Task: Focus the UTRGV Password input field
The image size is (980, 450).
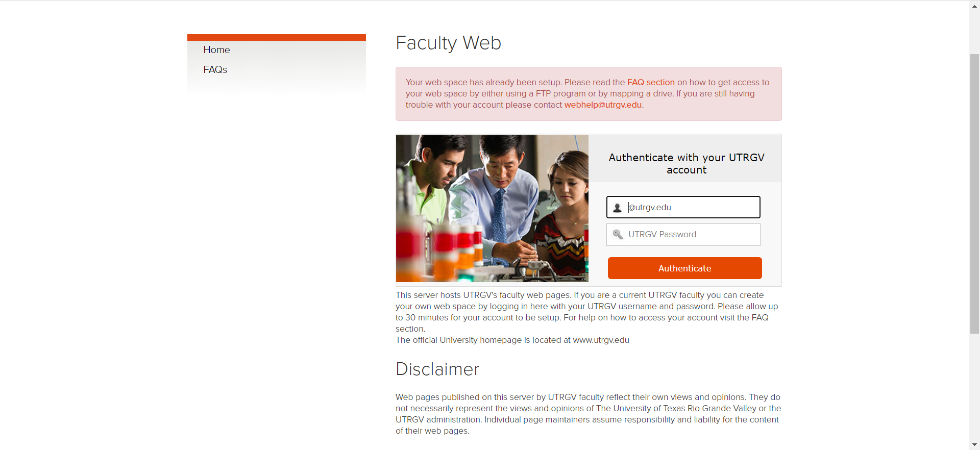Action: pyautogui.click(x=692, y=235)
